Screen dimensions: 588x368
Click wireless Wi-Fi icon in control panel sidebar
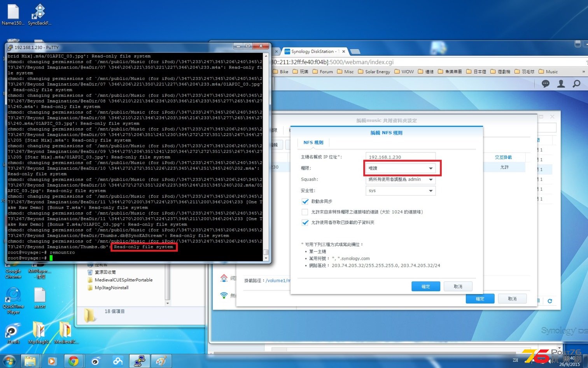pyautogui.click(x=224, y=295)
